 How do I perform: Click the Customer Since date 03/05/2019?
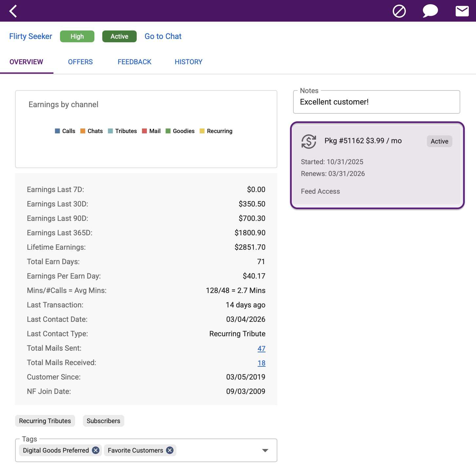coord(246,377)
